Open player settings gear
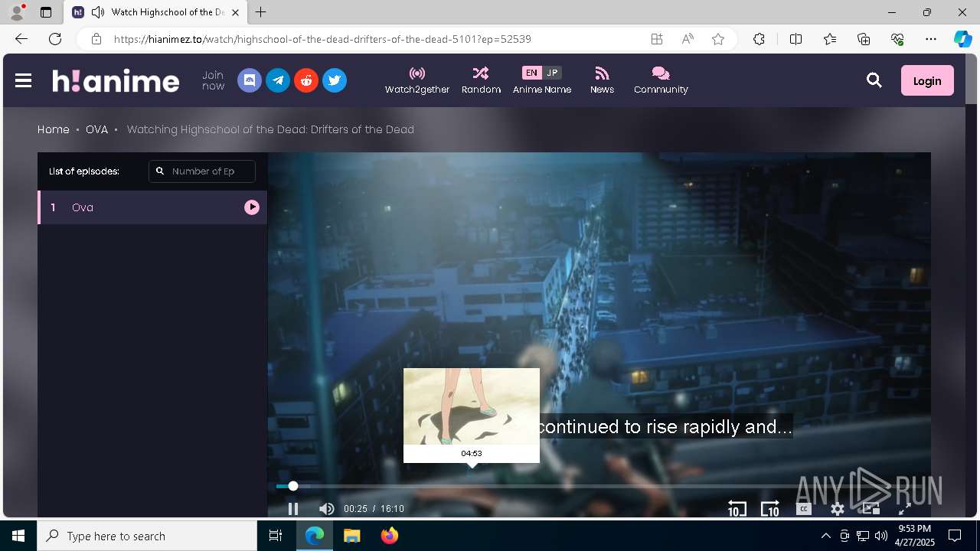Image resolution: width=980 pixels, height=551 pixels. point(838,509)
